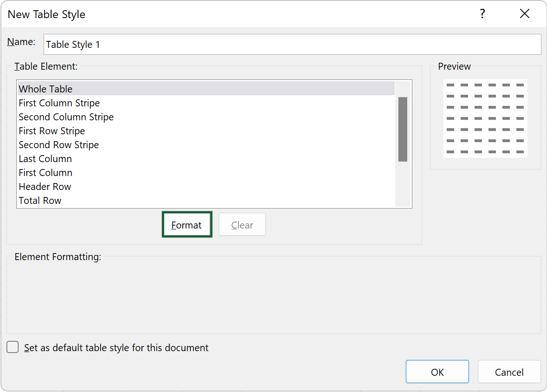This screenshot has width=547, height=392.
Task: Enable Set as default table style checkbox
Action: (13, 347)
